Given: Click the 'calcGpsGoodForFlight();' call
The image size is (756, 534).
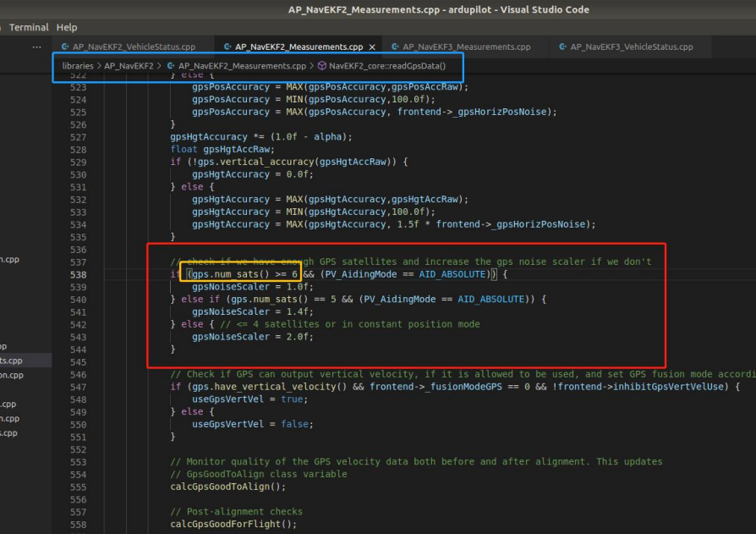Looking at the screenshot, I should (x=233, y=525).
